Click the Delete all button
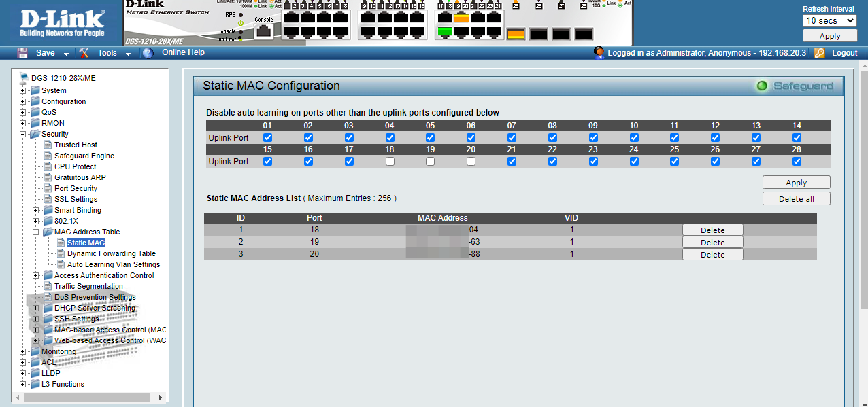 coord(797,198)
